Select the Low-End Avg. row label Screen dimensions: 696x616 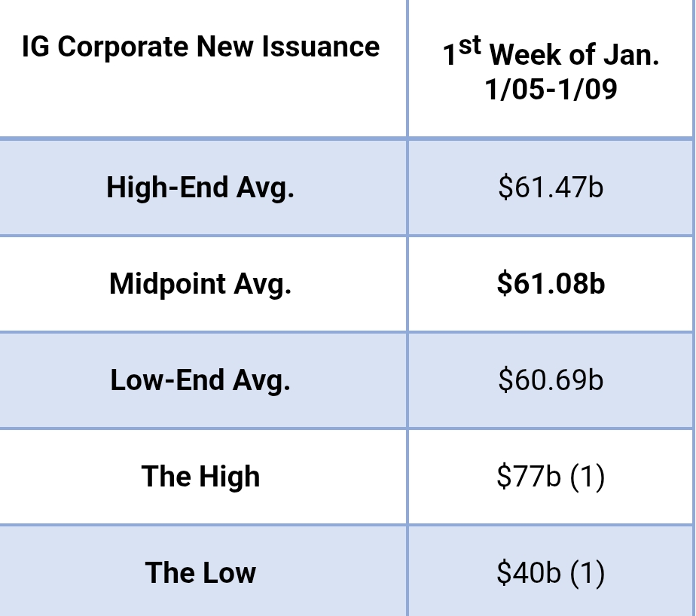(200, 380)
